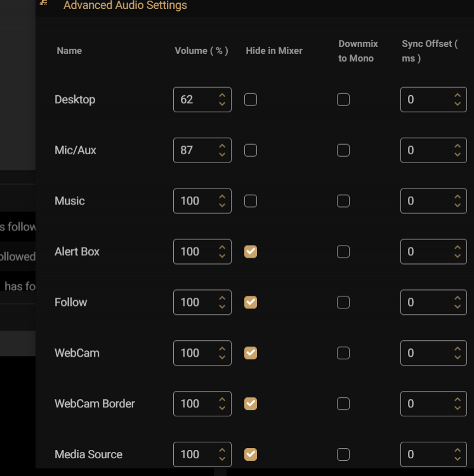Select the Mic/Aux source name
The height and width of the screenshot is (476, 474).
tap(76, 150)
